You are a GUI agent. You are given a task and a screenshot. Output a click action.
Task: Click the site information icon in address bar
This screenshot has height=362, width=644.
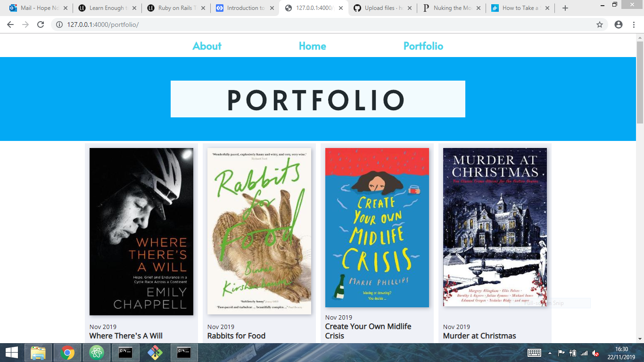pos(59,25)
